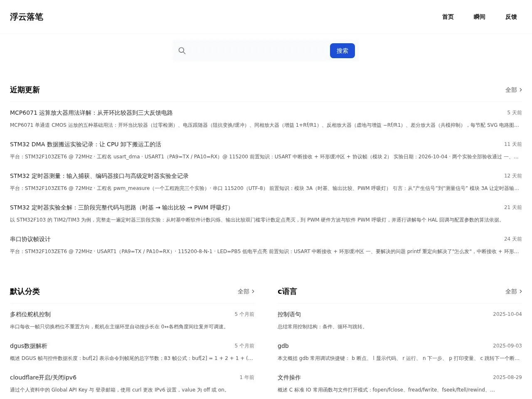Click the 24 天前 timestamp
This screenshot has width=532, height=399.
(513, 239)
